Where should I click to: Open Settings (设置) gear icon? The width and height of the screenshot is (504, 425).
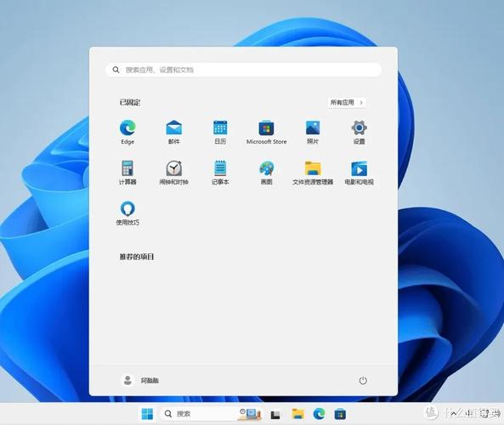point(359,132)
